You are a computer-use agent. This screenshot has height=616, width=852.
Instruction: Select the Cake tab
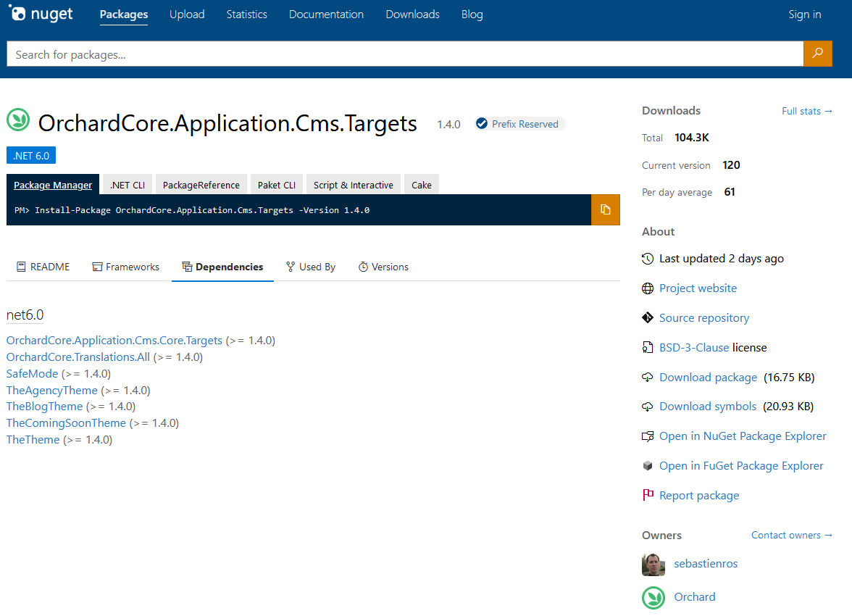pyautogui.click(x=421, y=184)
